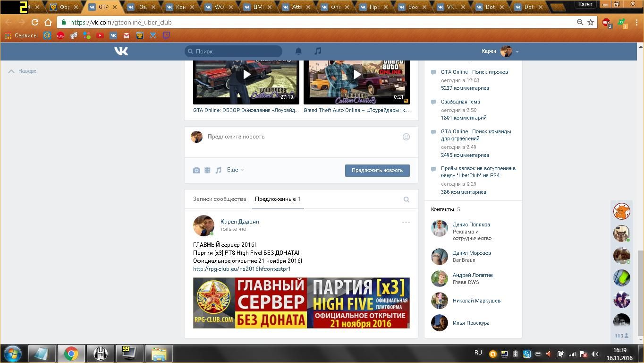
Task: Open the volume speaker icon in tray
Action: tap(595, 354)
